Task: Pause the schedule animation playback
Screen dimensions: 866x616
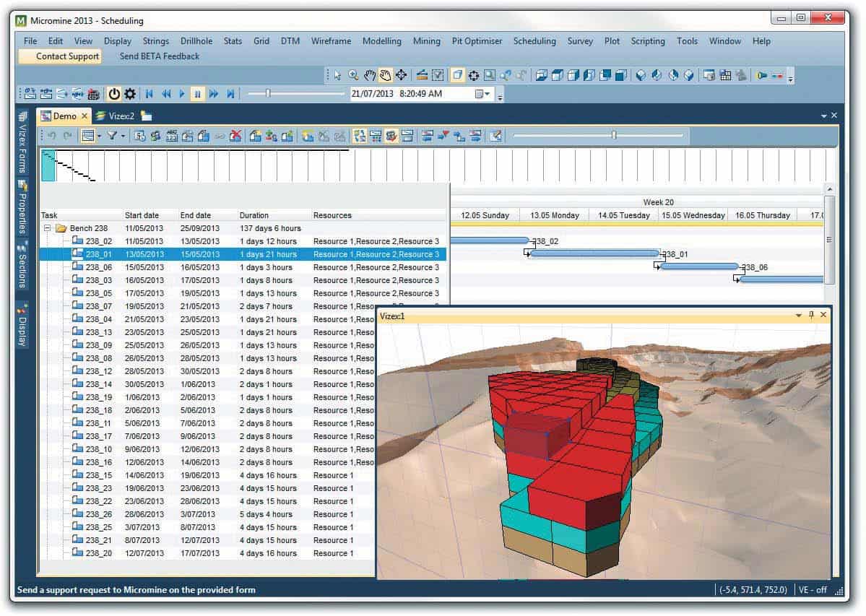Action: [197, 93]
